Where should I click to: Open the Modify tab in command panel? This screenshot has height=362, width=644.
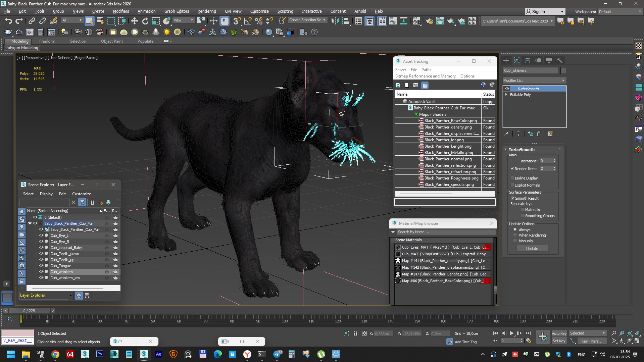point(517,60)
